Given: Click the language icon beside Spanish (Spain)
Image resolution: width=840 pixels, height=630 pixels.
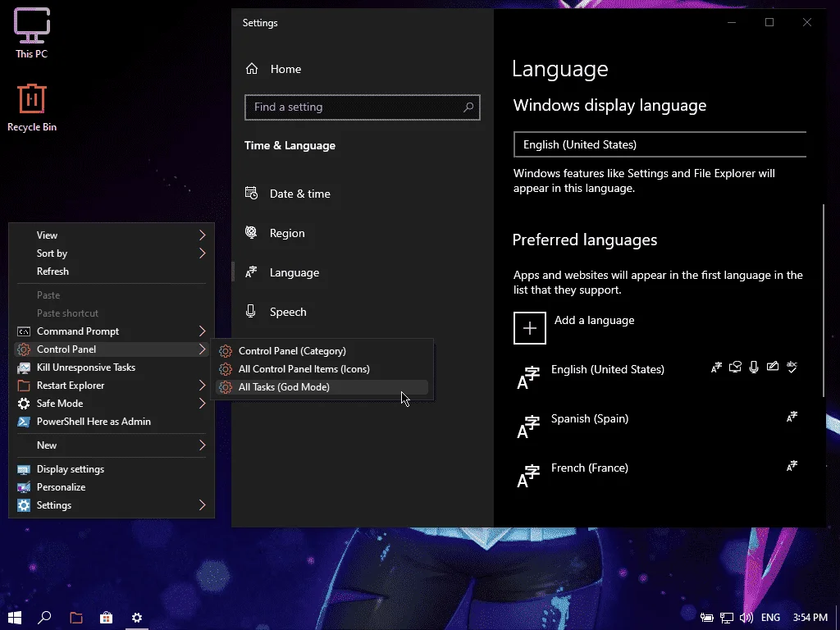Looking at the screenshot, I should [x=528, y=427].
